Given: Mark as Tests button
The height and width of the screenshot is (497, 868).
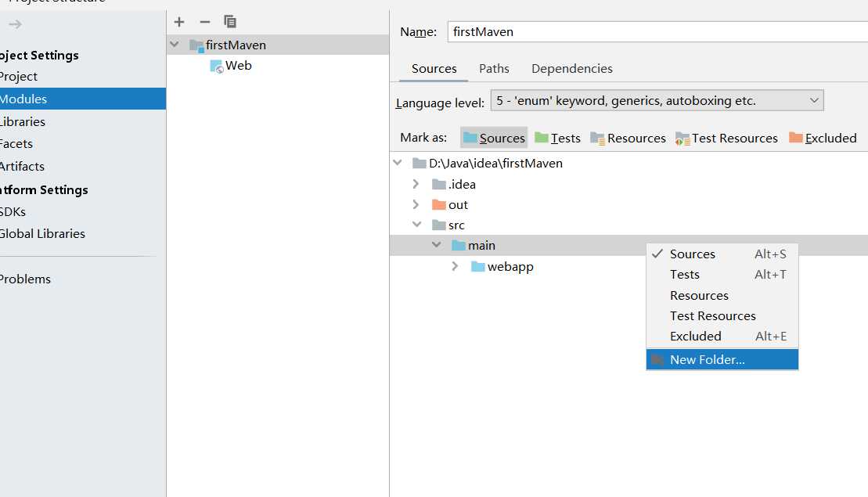Looking at the screenshot, I should (x=557, y=138).
